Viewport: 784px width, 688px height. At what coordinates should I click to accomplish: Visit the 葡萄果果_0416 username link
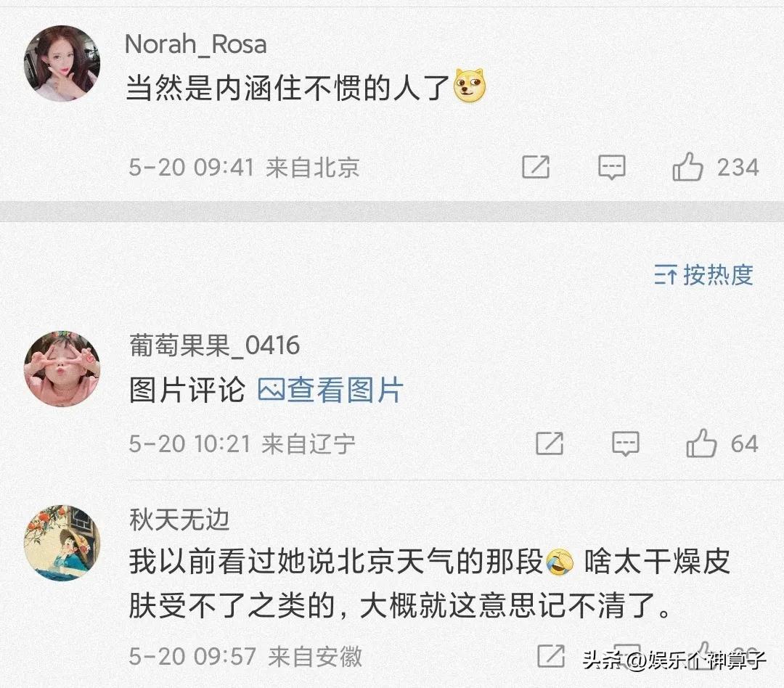point(214,345)
